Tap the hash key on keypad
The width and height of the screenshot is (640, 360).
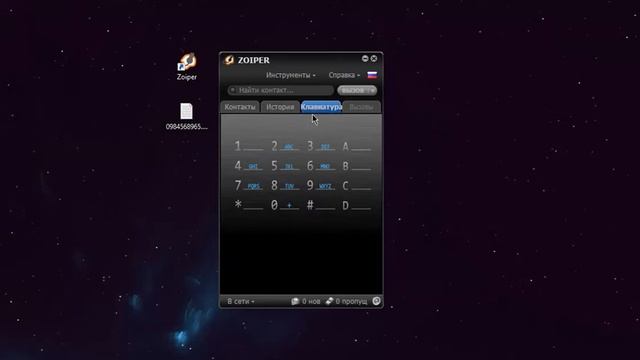tap(321, 205)
